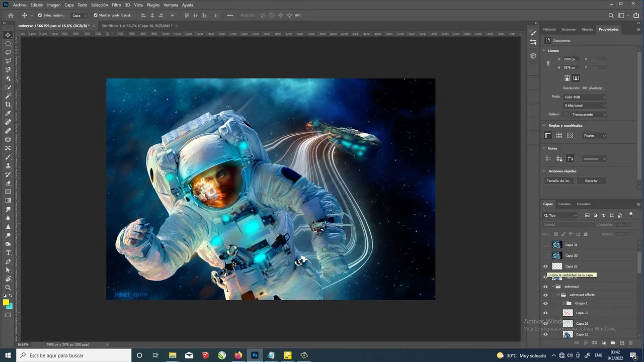Image resolution: width=644 pixels, height=362 pixels.
Task: Collapse the astronaut effects group
Action: pos(558,295)
